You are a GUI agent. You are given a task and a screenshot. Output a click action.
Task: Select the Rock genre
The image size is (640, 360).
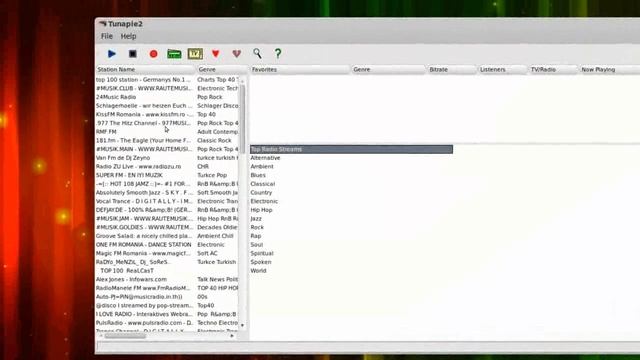(257, 227)
